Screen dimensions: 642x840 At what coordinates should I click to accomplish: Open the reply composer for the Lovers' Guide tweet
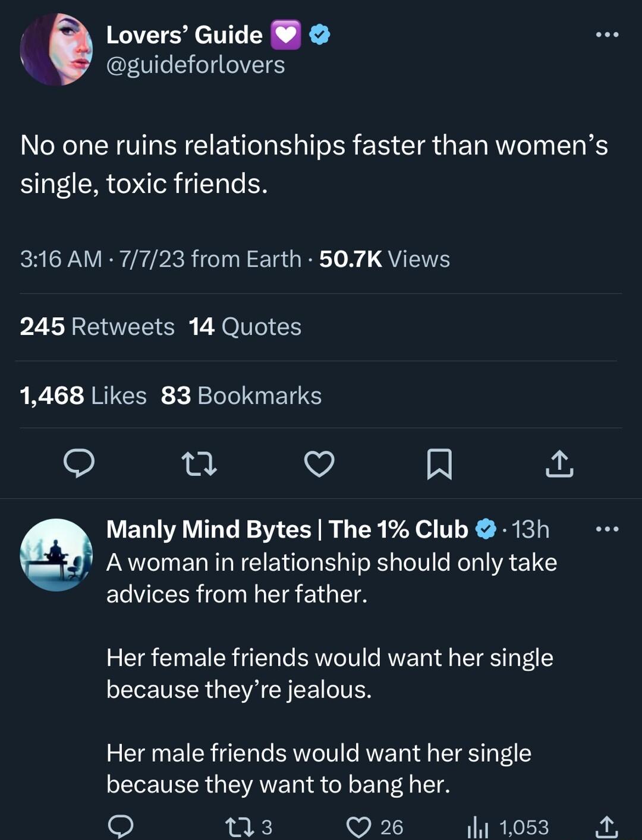[x=78, y=465]
